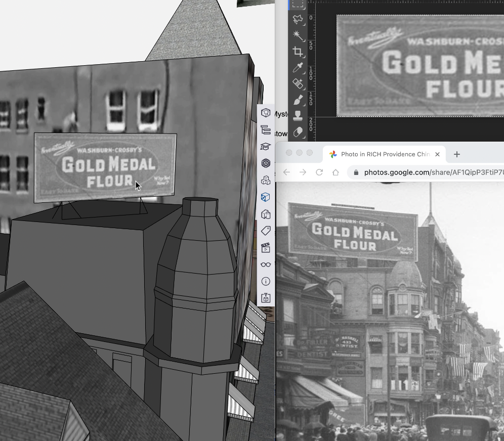Reload the Google Photos page

point(319,172)
